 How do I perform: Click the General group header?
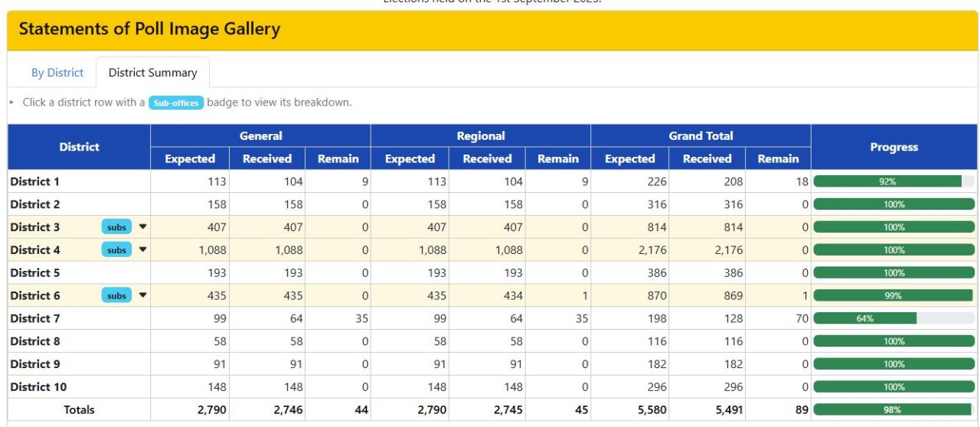(x=261, y=135)
